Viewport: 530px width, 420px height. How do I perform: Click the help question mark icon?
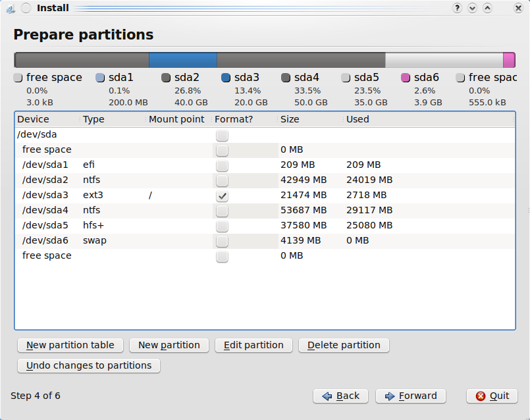point(457,8)
